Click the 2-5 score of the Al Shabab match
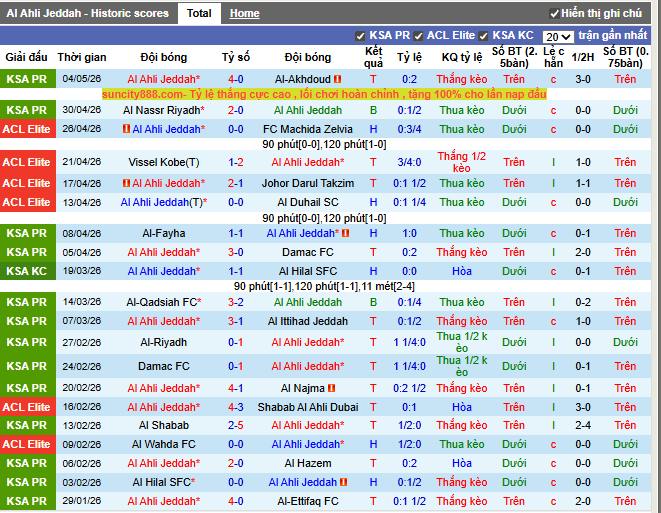The height and width of the screenshot is (513, 661). 236,425
